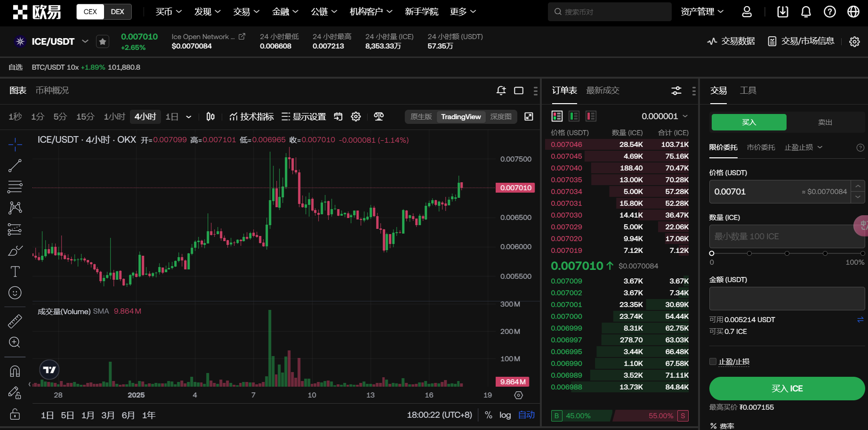Toggle the log scale on chart
This screenshot has height=430, width=868.
point(505,415)
